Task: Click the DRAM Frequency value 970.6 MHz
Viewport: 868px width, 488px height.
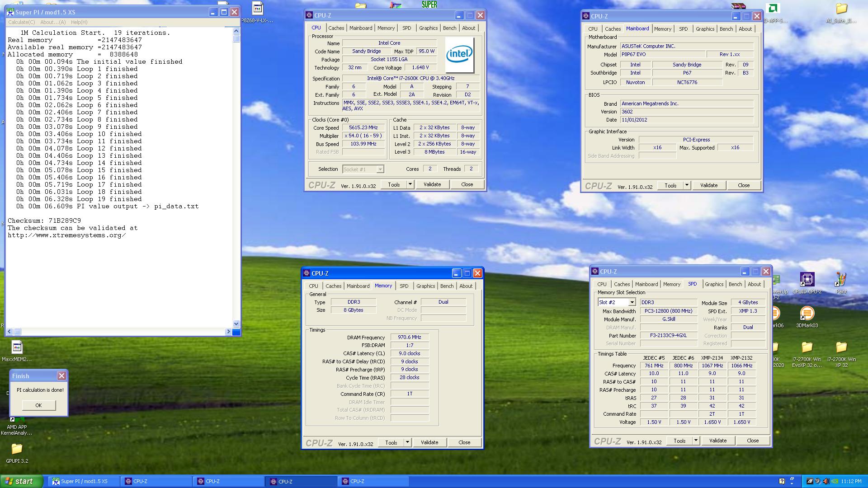Action: pyautogui.click(x=409, y=338)
